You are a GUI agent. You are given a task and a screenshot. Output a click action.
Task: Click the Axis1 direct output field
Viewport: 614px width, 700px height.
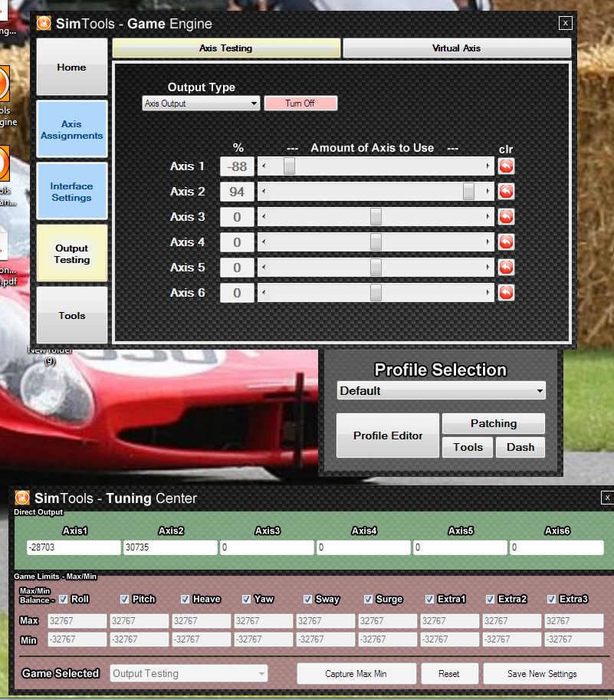tap(74, 547)
